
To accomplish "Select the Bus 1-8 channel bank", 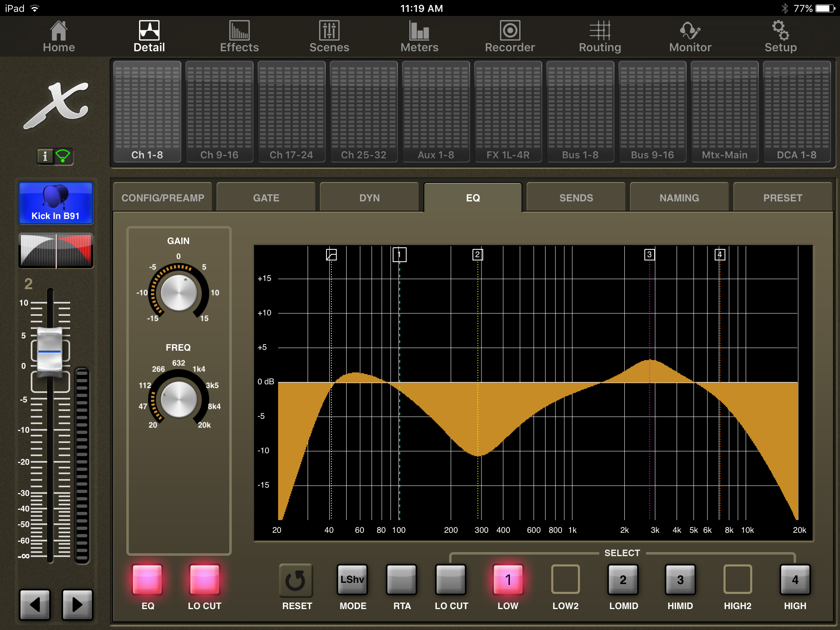I will (x=580, y=112).
